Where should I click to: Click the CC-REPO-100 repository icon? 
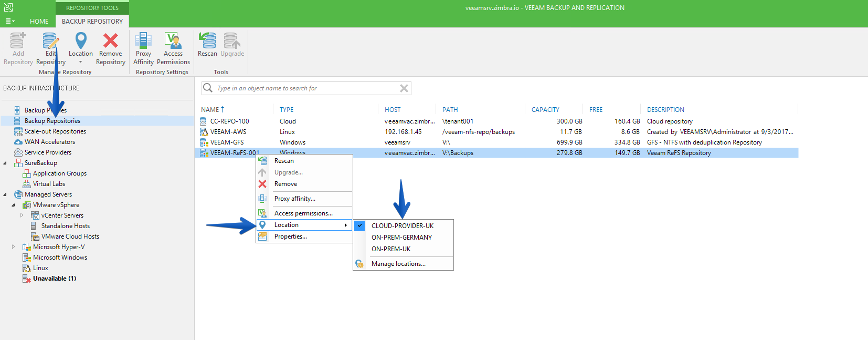[204, 121]
